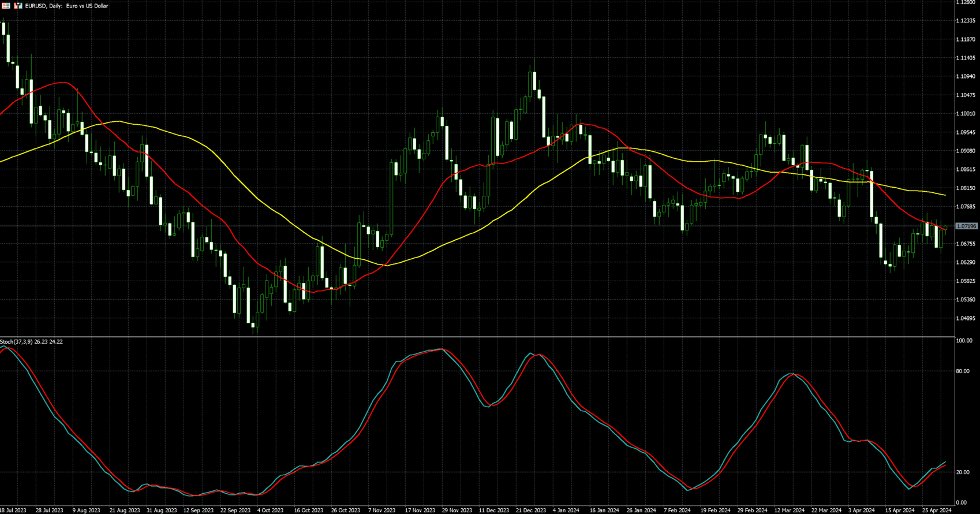Click the 1.11405 price scale label

pyautogui.click(x=966, y=58)
